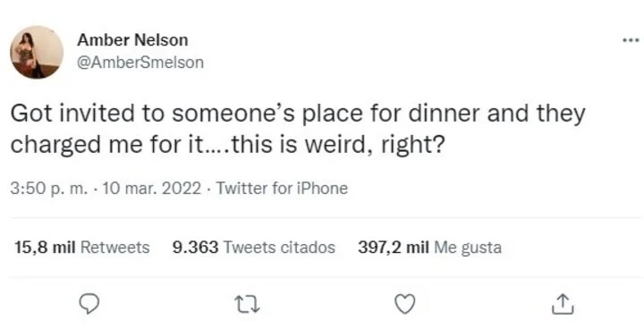644x330 pixels.
Task: Click the tweet text about dinner
Action: (298, 130)
